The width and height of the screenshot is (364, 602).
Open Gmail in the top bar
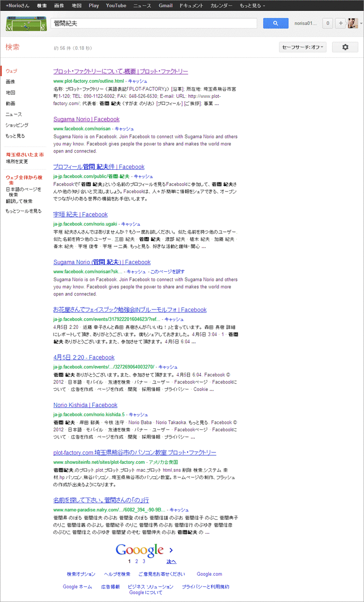[x=166, y=6]
